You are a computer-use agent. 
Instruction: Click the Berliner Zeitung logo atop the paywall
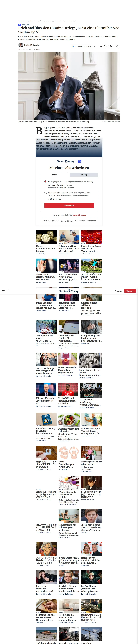[66, 161]
